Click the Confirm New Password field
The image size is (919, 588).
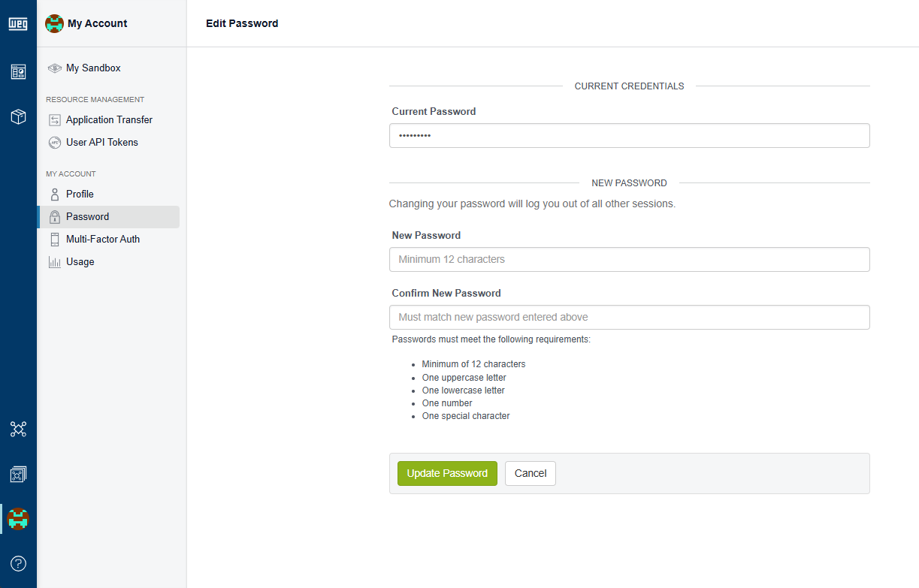[x=629, y=318]
